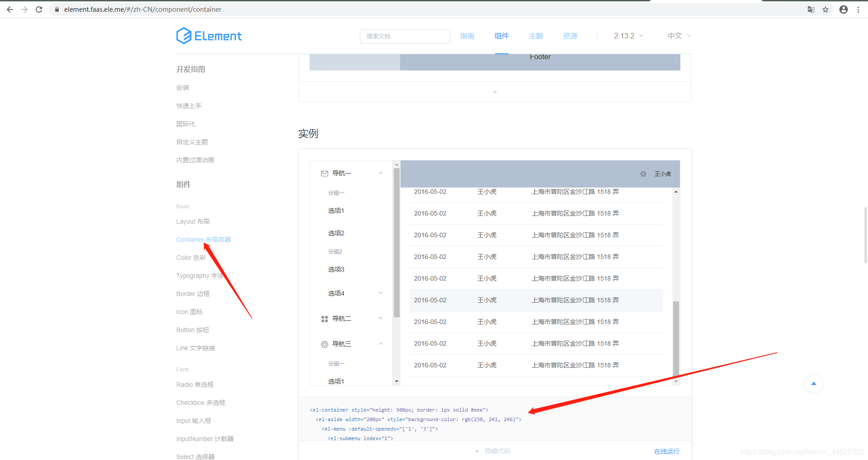Open the 2.13.2 version dropdown
Image resolution: width=868 pixels, height=460 pixels.
click(628, 36)
